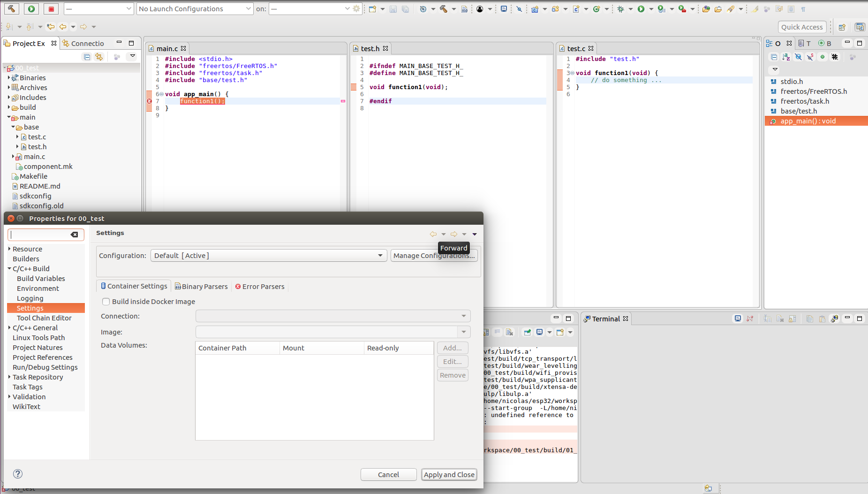This screenshot has height=494, width=868.
Task: Open the No Launch Configurations dropdown
Action: coord(195,9)
